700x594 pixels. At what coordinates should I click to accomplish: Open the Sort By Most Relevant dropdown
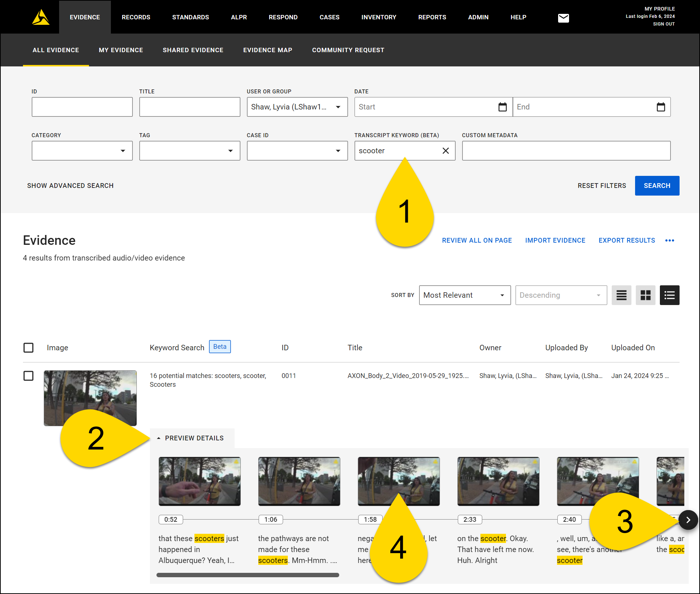tap(464, 295)
